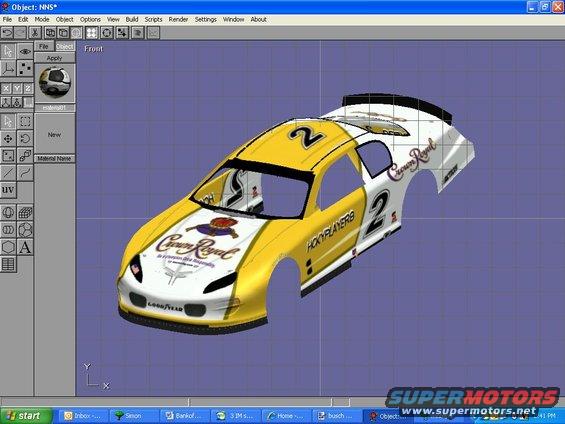
Task: Add a Sphere primitive
Action: click(8, 213)
